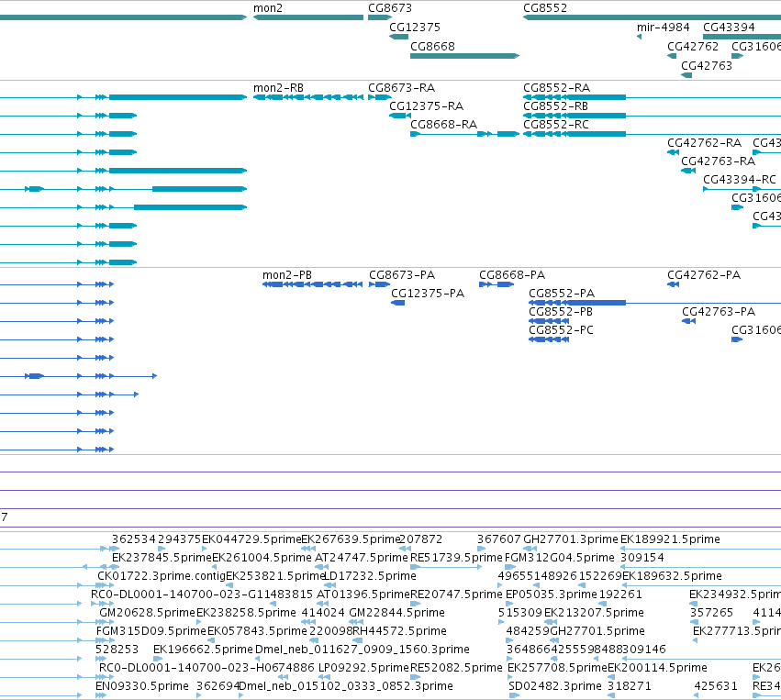Open transcript CG8668-RA label

point(443,125)
